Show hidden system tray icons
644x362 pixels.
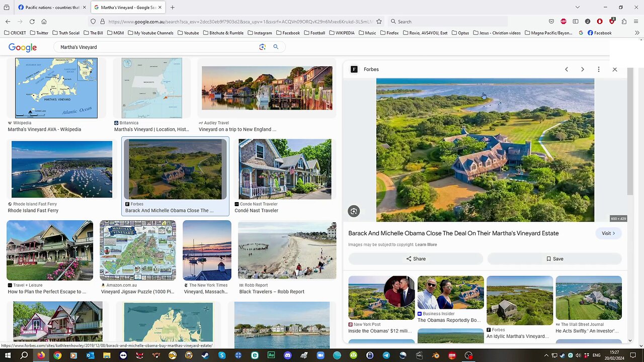546,355
